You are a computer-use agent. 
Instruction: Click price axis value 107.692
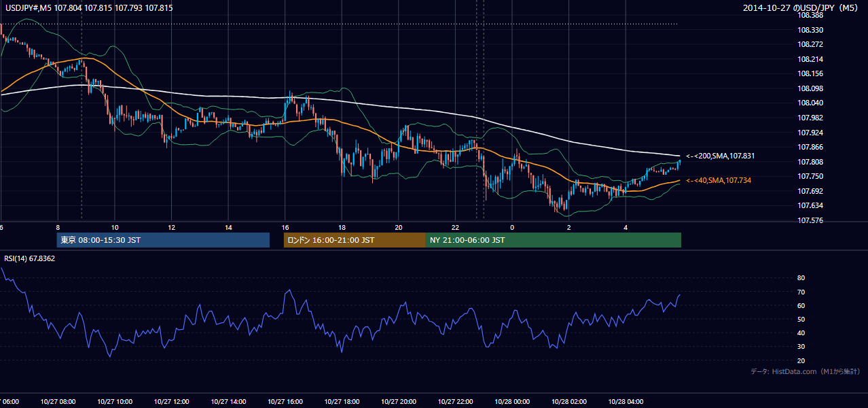pyautogui.click(x=810, y=191)
